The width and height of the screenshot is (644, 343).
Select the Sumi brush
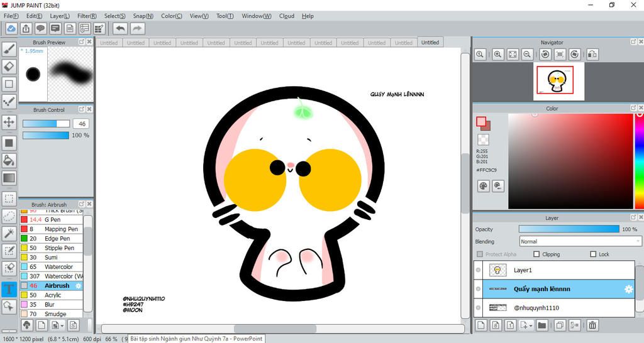(52, 258)
